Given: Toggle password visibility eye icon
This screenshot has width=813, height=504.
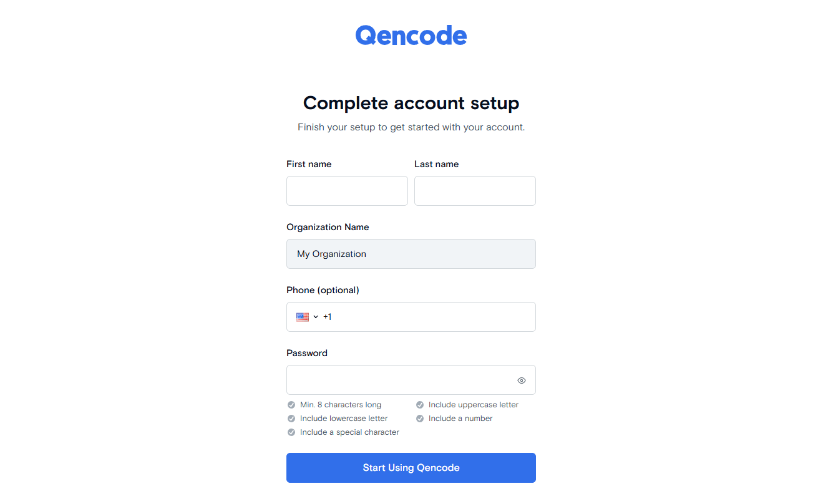Looking at the screenshot, I should 522,380.
